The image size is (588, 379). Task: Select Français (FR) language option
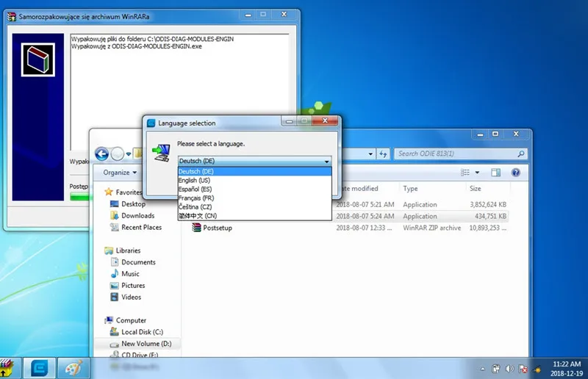[x=254, y=198]
